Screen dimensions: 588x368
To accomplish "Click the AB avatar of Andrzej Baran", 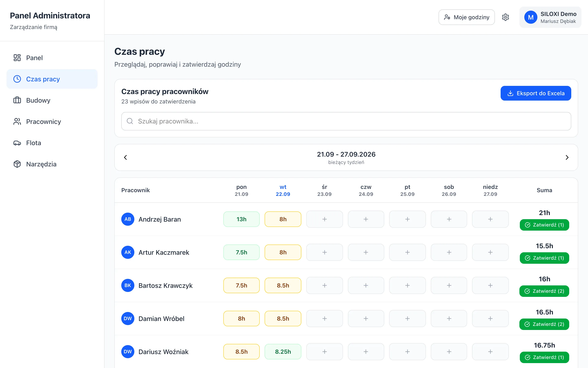I will pyautogui.click(x=128, y=219).
